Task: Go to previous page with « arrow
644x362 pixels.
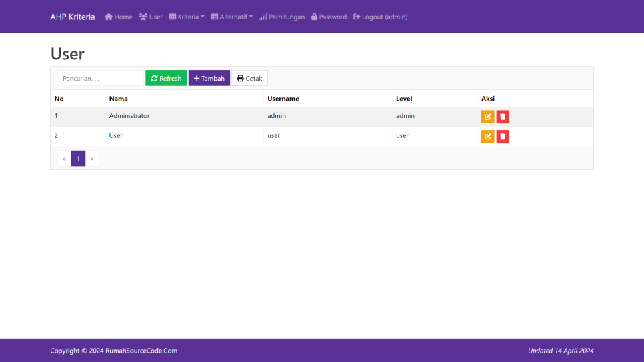Action: pyautogui.click(x=65, y=159)
